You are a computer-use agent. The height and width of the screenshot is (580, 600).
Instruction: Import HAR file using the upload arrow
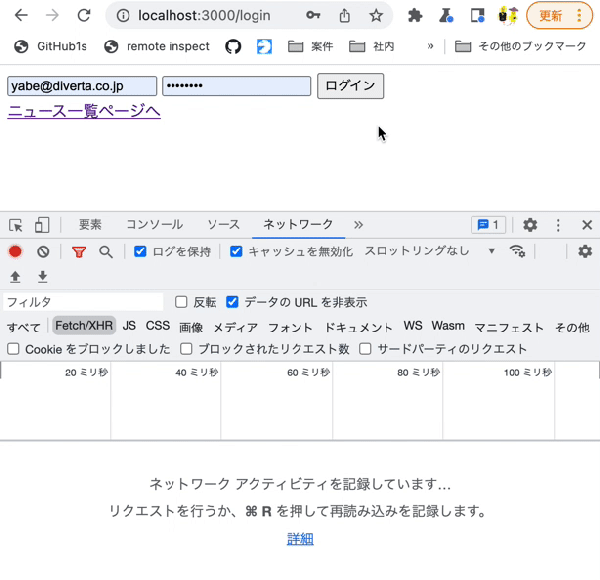click(x=15, y=277)
